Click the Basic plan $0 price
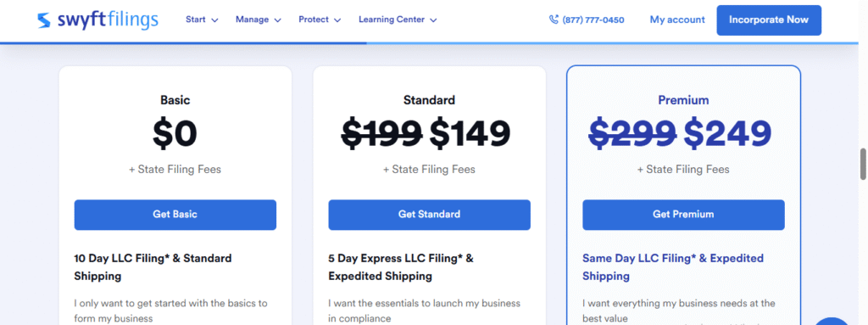Viewport: 868px width, 325px height. (175, 134)
